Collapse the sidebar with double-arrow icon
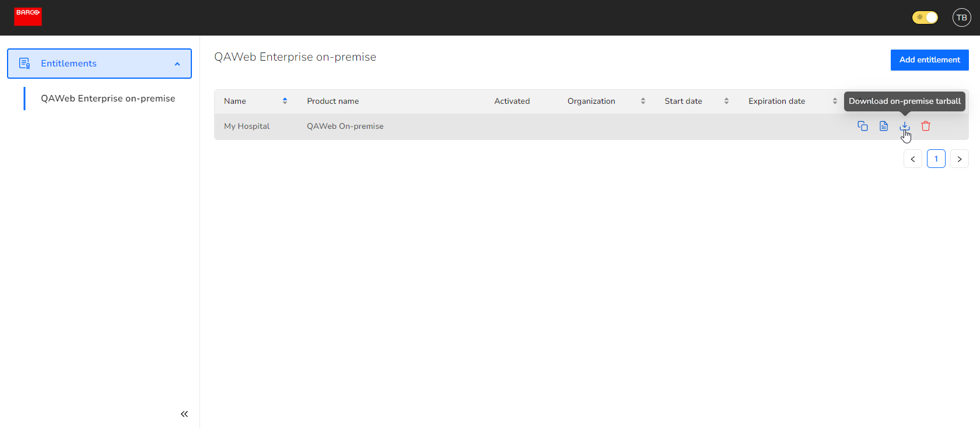Viewport: 980px width, 428px height. pos(184,414)
